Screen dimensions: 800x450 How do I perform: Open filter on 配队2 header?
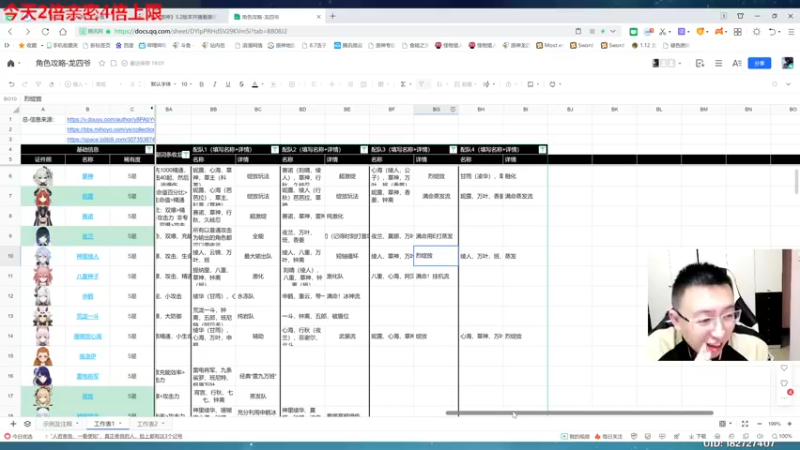click(x=364, y=149)
